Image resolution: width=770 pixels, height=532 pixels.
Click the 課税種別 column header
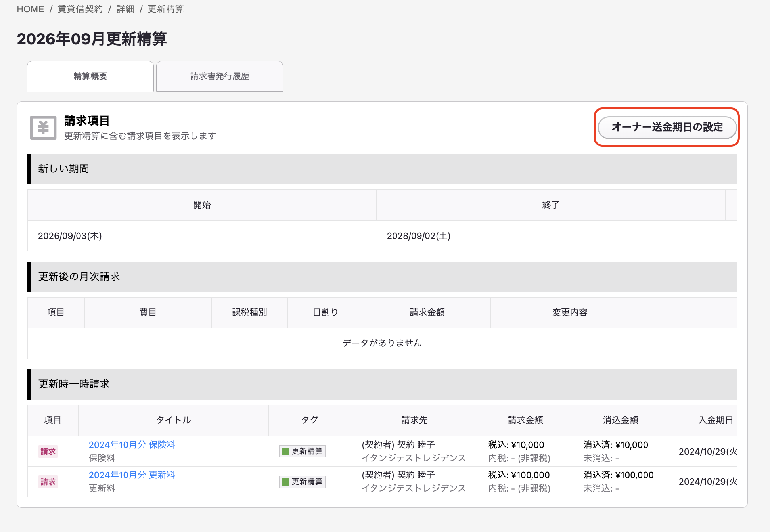249,312
